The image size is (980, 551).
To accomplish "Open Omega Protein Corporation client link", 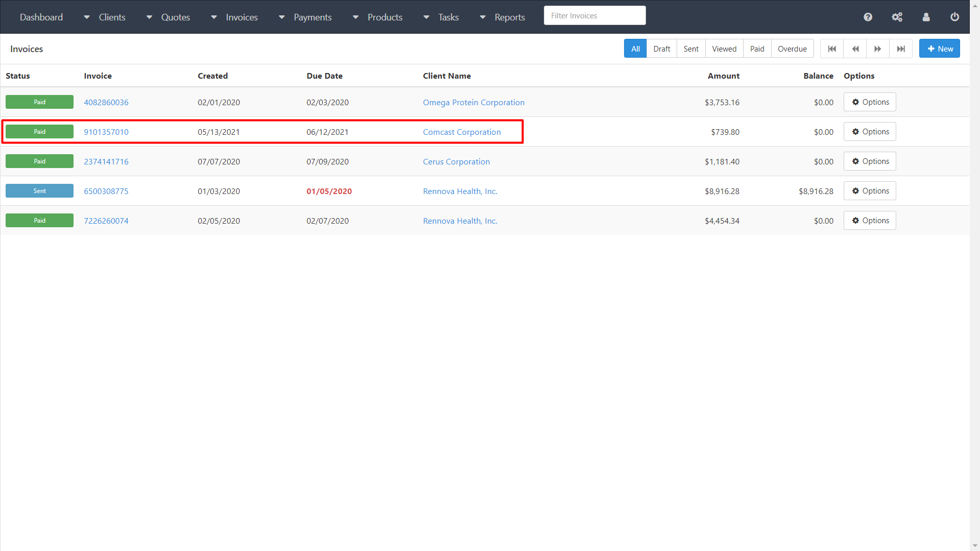I will coord(473,103).
